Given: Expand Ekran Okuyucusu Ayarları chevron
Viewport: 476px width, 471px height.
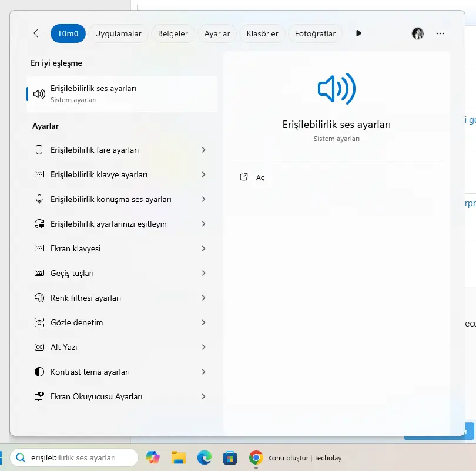Looking at the screenshot, I should pos(204,396).
